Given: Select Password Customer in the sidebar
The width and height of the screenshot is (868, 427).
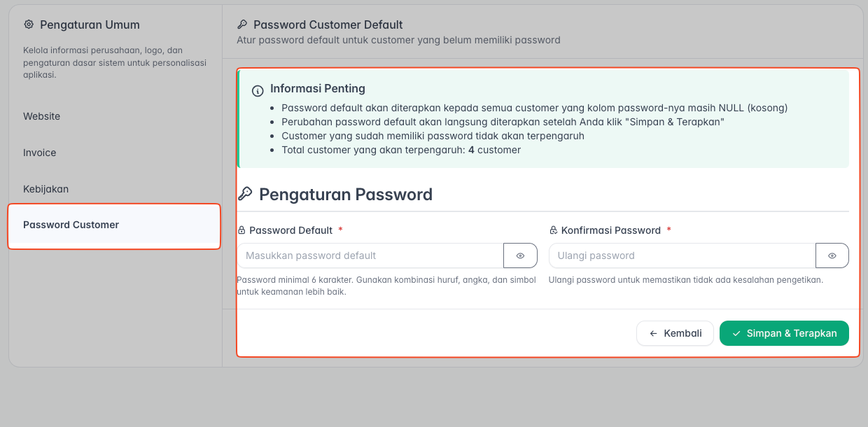Looking at the screenshot, I should coord(71,225).
